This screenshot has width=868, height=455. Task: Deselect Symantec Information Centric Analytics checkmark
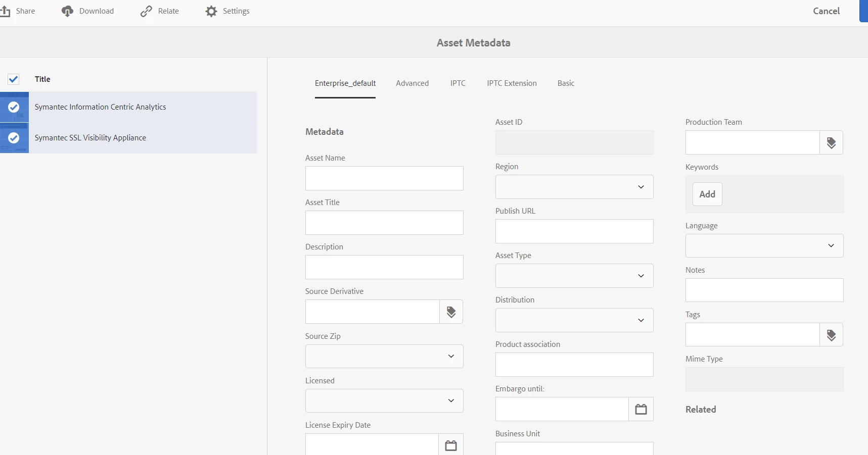(x=14, y=107)
